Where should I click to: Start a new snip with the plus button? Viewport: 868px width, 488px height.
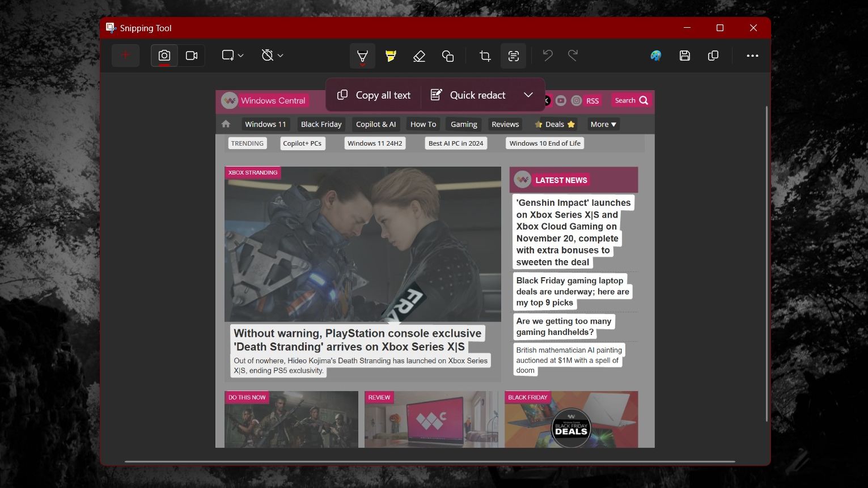click(x=125, y=56)
